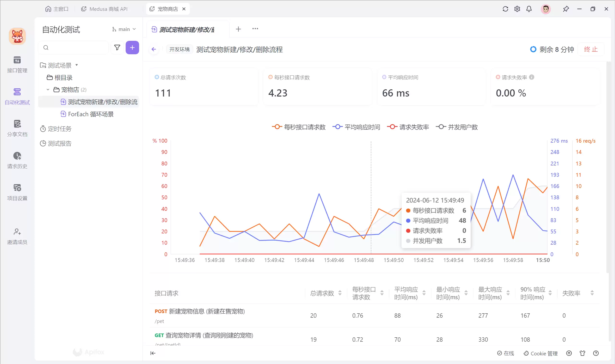Image resolution: width=615 pixels, height=364 pixels.
Task: Select 根目录 folder
Action: click(60, 78)
